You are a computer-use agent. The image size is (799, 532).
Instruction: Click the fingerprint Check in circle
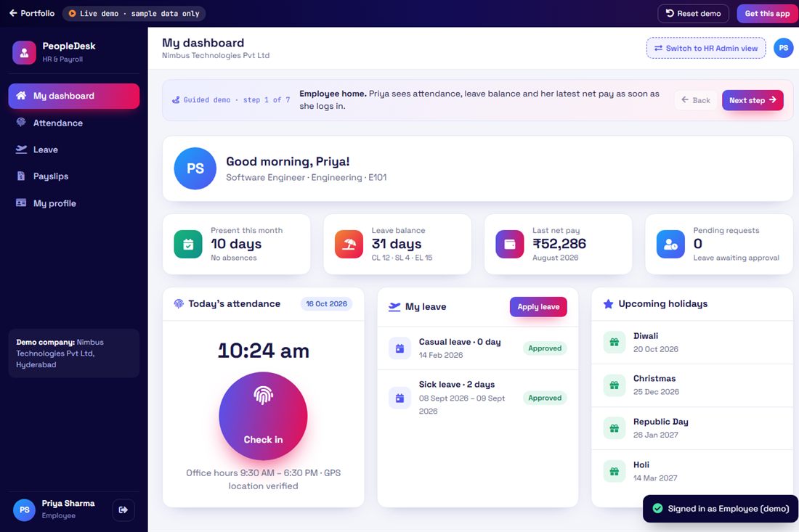pos(263,416)
